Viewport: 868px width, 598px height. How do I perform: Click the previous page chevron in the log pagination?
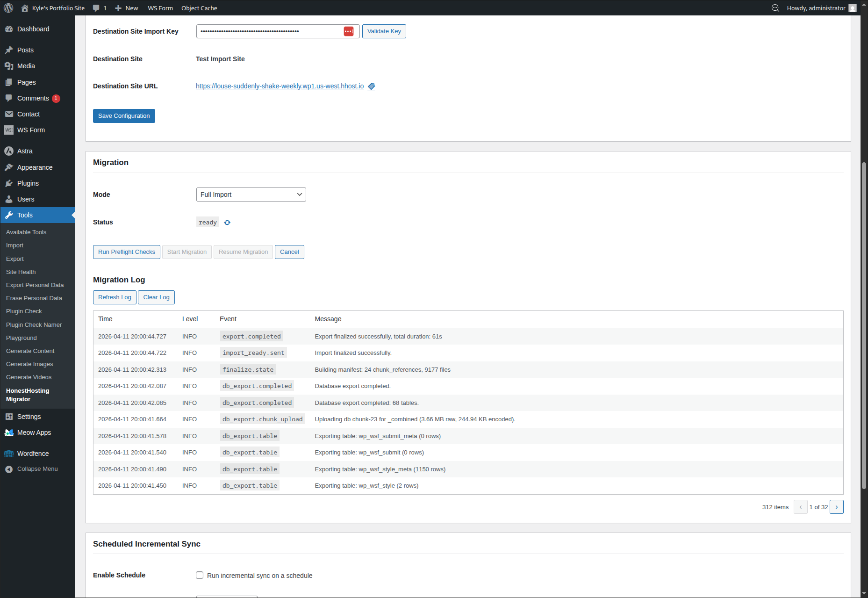(x=801, y=507)
